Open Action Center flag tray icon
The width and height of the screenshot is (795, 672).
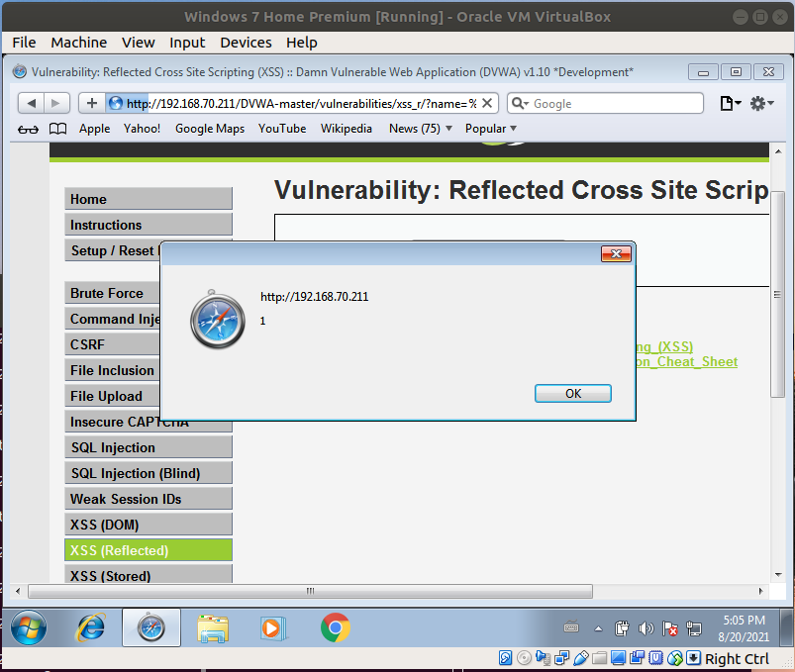(670, 628)
